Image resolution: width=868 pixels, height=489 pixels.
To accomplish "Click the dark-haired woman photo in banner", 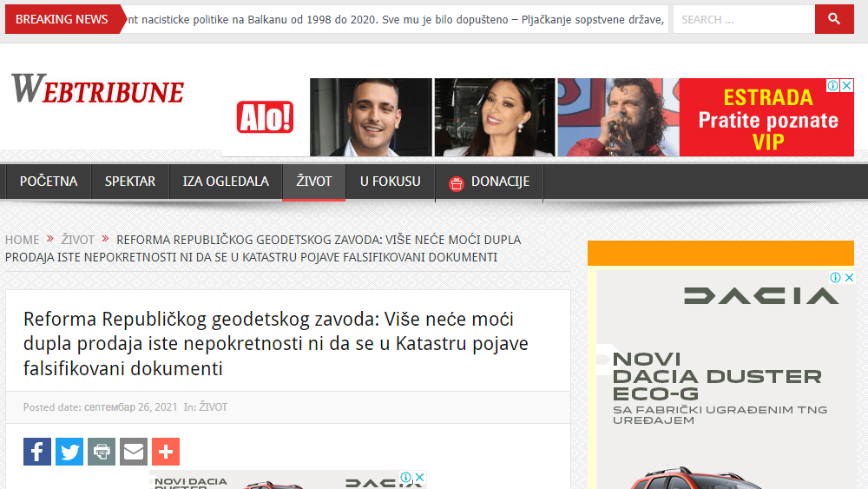I will 495,117.
